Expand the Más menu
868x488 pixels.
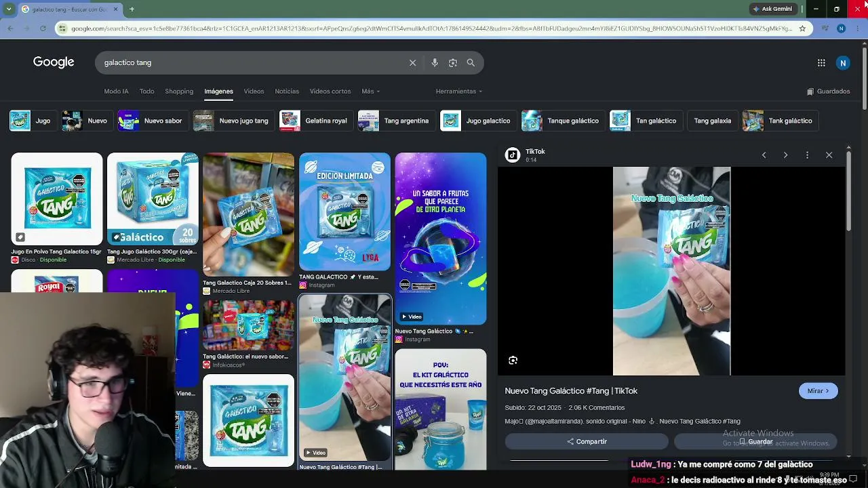click(x=370, y=91)
